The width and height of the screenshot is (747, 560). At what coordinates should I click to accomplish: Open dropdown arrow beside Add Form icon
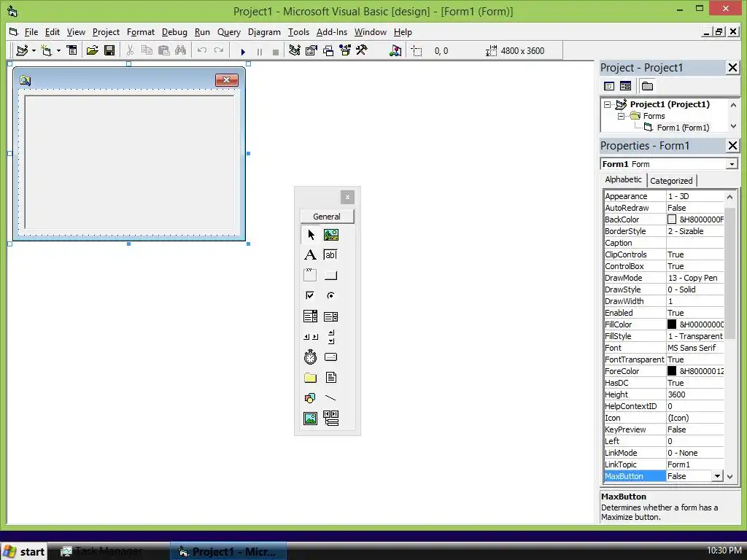click(58, 50)
